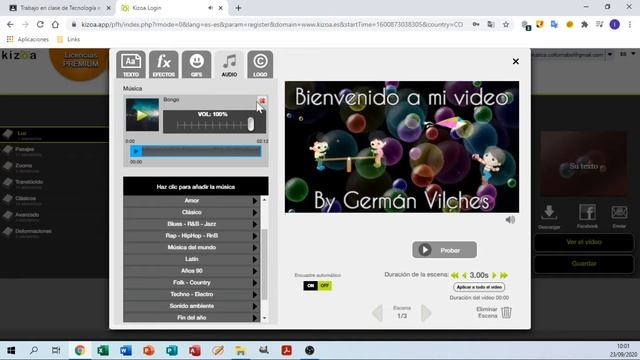The width and height of the screenshot is (640, 360).
Task: Open the EFECTOS fx tab
Action: [163, 64]
